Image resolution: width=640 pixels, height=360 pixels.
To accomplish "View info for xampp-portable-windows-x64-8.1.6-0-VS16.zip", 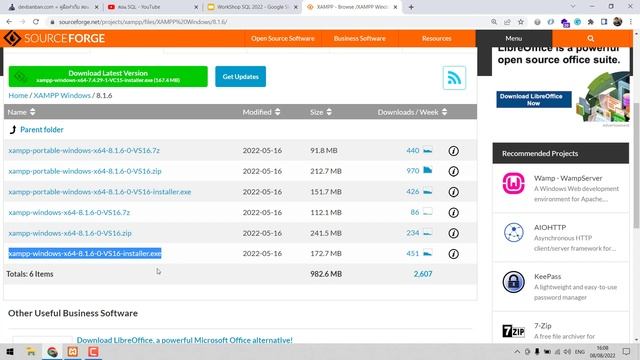I will (x=453, y=171).
